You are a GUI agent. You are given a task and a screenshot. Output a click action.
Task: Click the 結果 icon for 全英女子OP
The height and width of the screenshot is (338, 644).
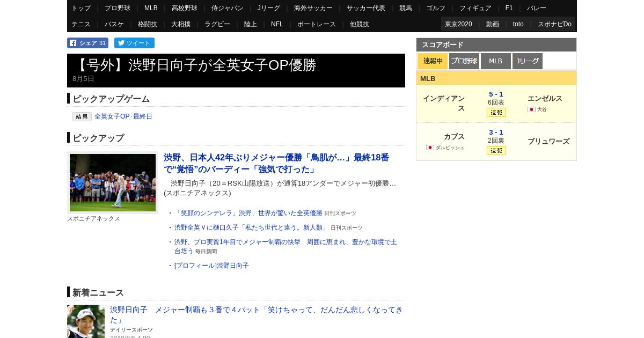(x=82, y=116)
